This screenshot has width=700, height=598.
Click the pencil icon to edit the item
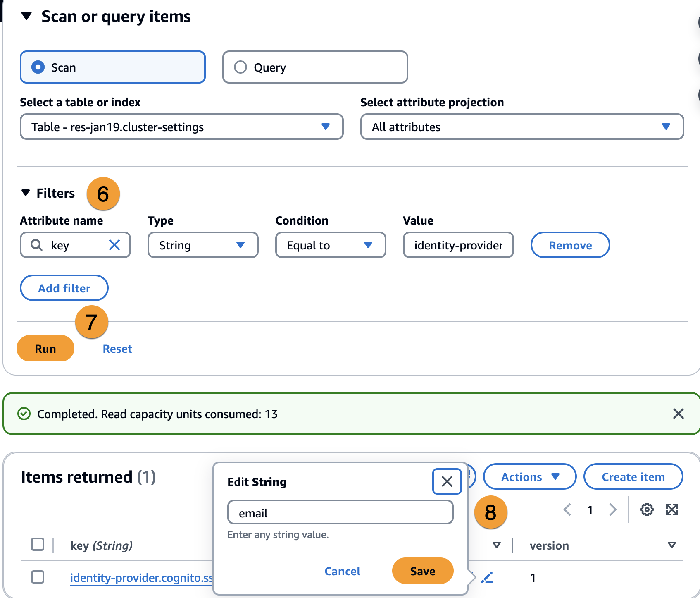click(x=487, y=578)
